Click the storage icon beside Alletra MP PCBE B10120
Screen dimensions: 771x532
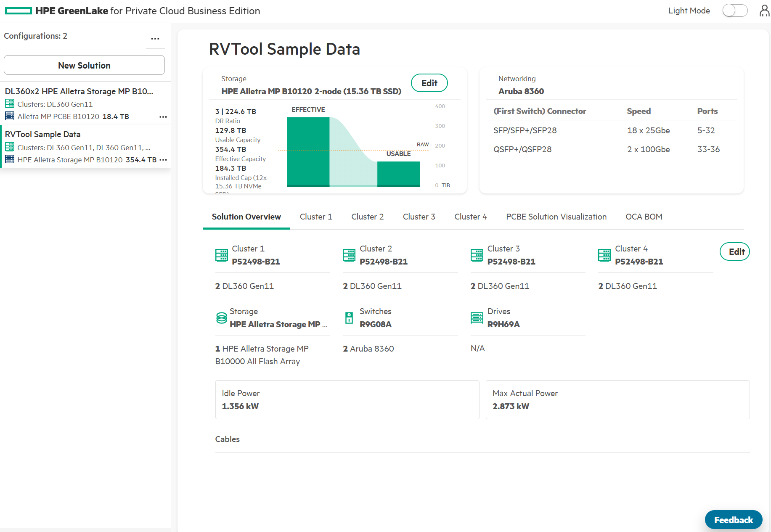click(x=9, y=116)
